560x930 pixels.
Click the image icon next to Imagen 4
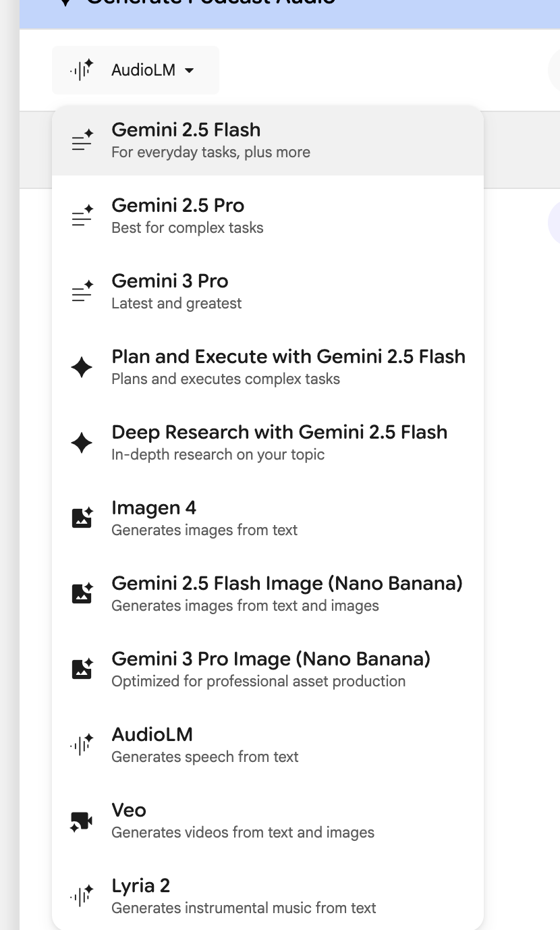click(x=82, y=518)
